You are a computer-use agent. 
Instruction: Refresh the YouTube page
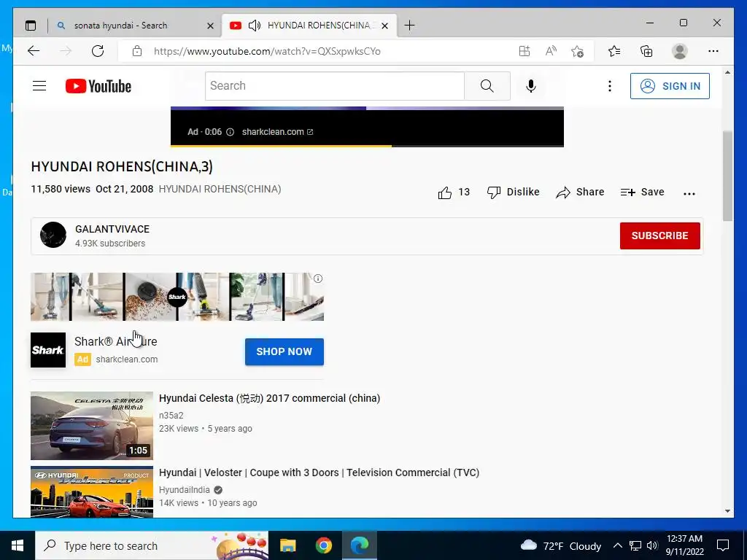98,51
